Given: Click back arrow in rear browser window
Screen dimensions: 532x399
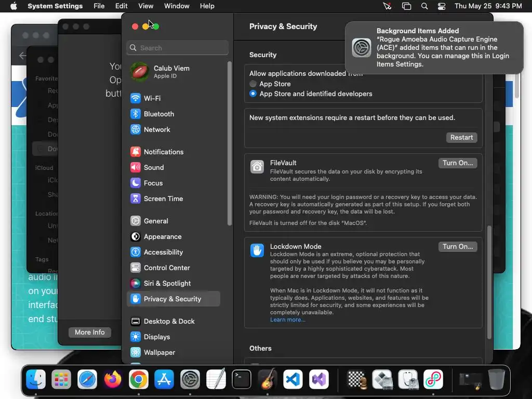Looking at the screenshot, I should pyautogui.click(x=22, y=56).
